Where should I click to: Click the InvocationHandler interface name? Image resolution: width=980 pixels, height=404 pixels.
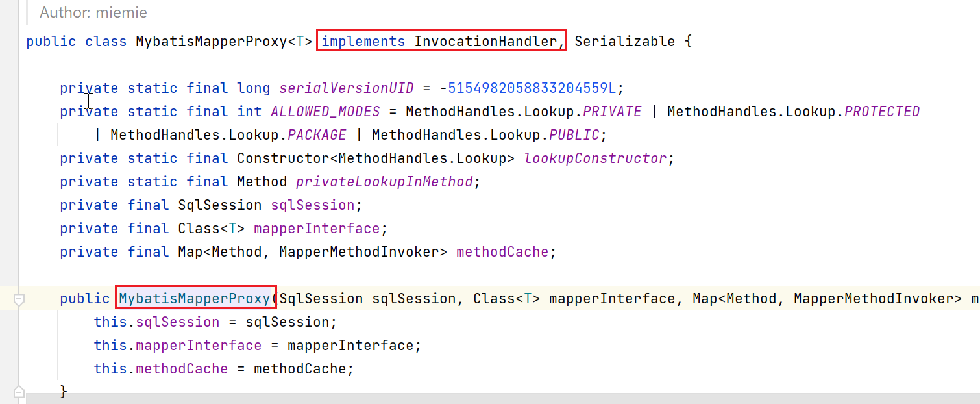485,42
